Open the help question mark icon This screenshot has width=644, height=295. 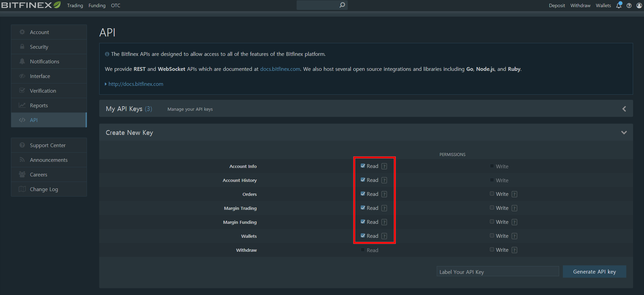pos(629,5)
